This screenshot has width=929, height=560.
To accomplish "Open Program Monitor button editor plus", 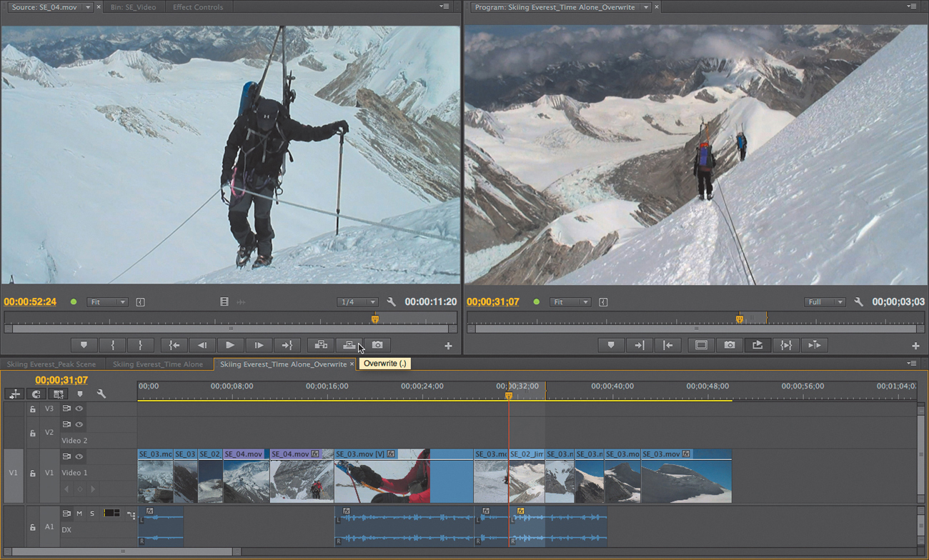I will click(915, 346).
